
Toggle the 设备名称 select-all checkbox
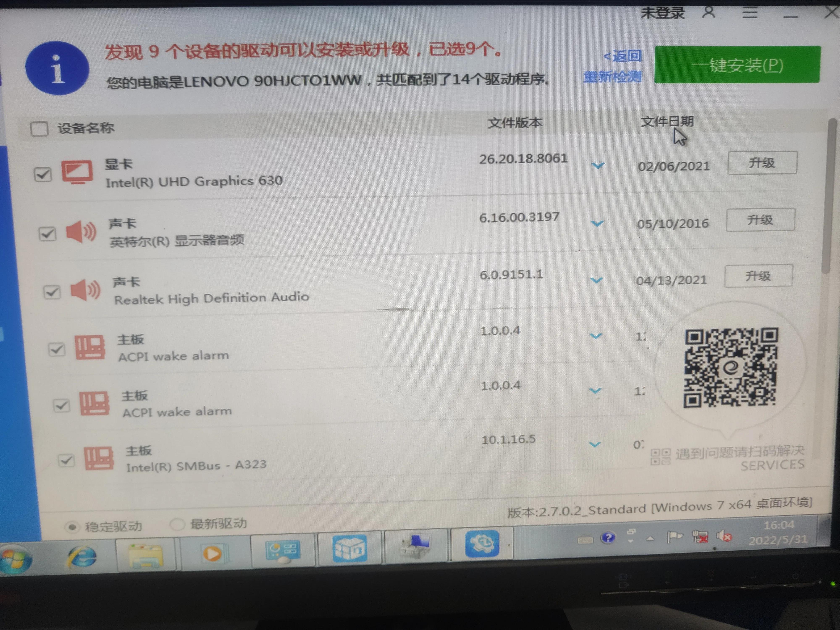[39, 129]
